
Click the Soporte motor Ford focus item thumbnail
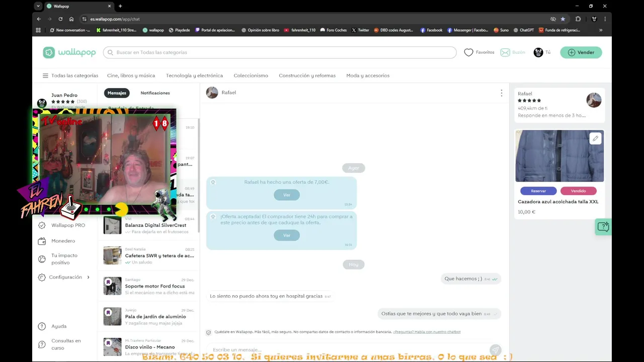(x=112, y=286)
